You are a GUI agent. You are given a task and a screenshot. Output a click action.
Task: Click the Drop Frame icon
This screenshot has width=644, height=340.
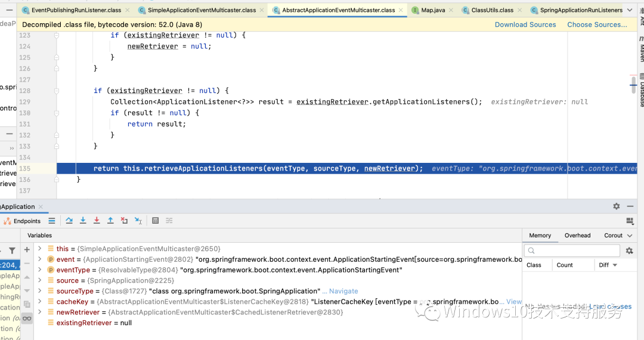(x=124, y=221)
